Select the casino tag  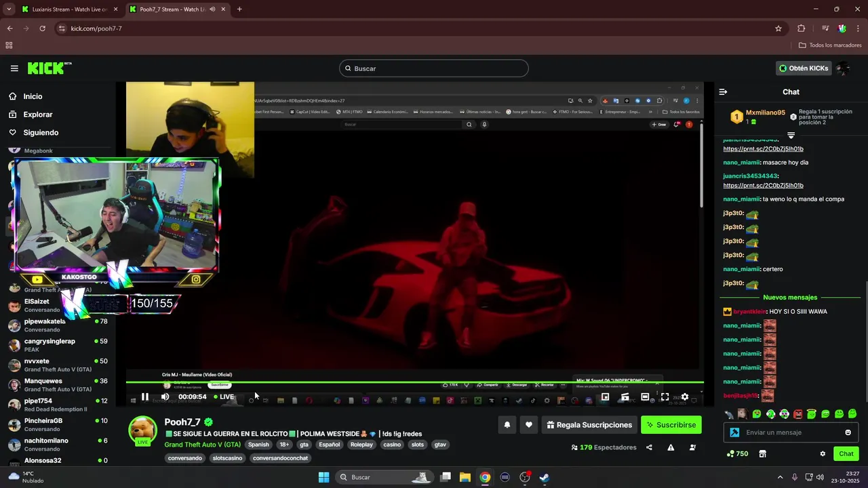392,445
